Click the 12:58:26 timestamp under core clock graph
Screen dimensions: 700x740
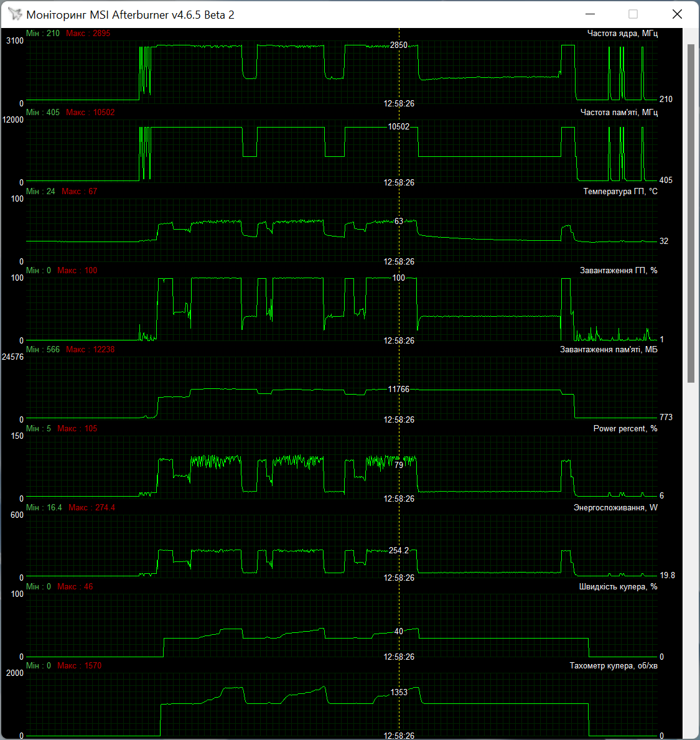(399, 103)
